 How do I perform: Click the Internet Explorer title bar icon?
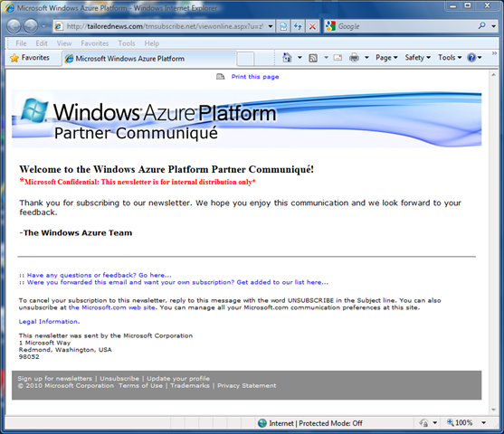(x=9, y=8)
